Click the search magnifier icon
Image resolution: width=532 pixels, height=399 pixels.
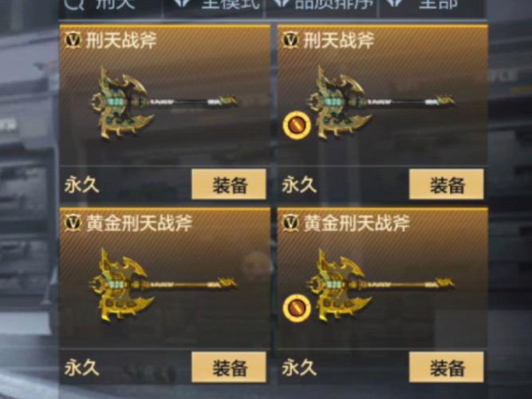click(74, 4)
